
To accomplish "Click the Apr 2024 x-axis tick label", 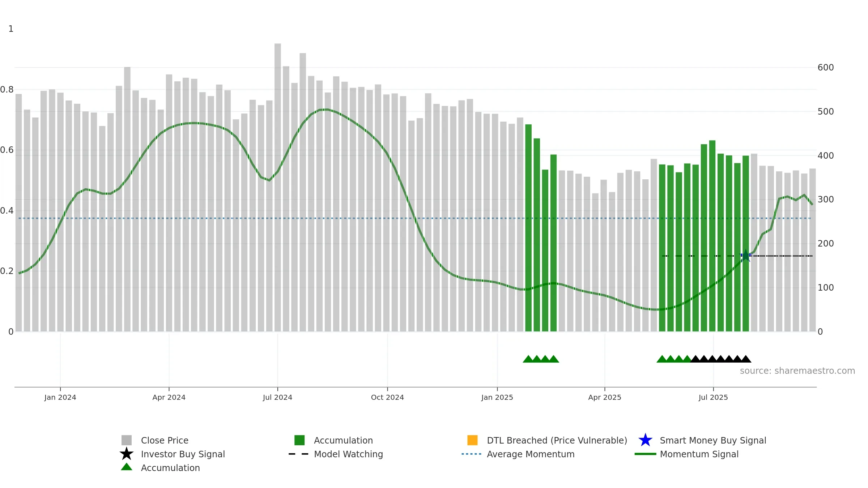I will click(169, 397).
